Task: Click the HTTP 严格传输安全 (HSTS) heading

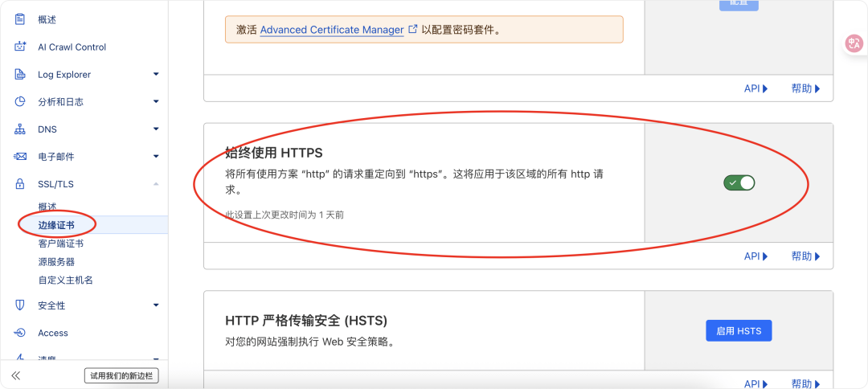Action: click(306, 321)
